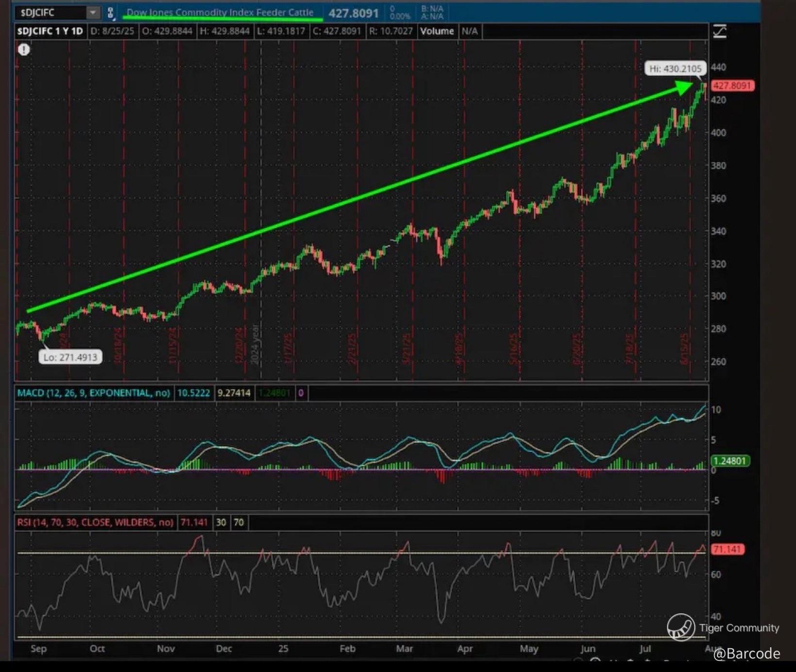Viewport: 796px width, 672px height.
Task: Click the 400 price axis label
Action: [718, 132]
